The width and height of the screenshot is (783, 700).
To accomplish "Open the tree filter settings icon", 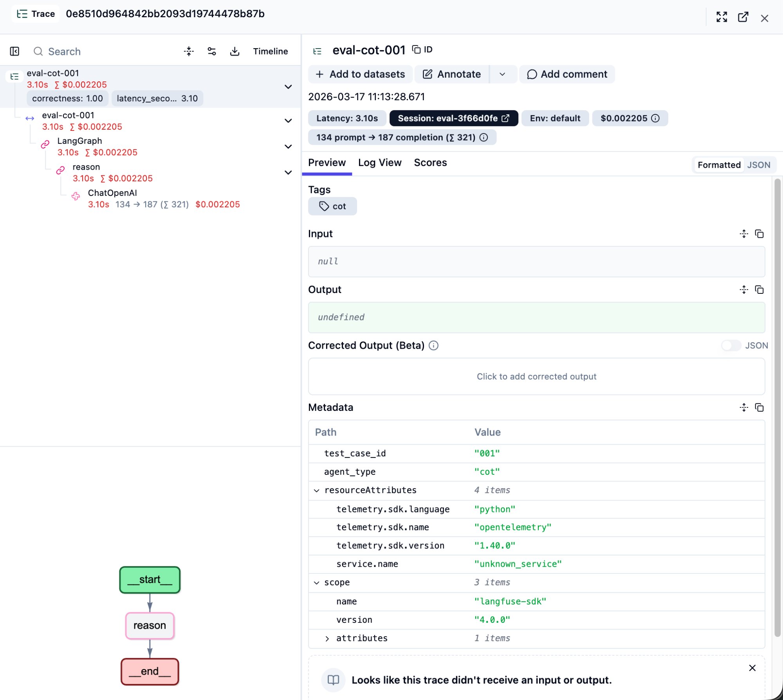I will click(212, 51).
